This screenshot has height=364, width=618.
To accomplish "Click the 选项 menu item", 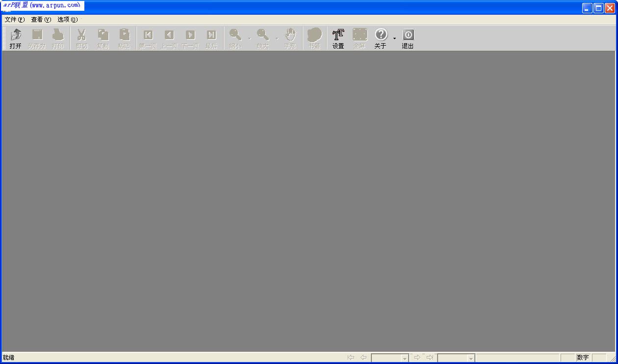I will coord(68,20).
